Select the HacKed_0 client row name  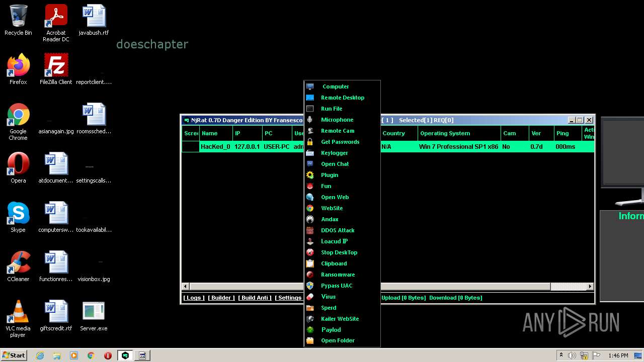215,147
